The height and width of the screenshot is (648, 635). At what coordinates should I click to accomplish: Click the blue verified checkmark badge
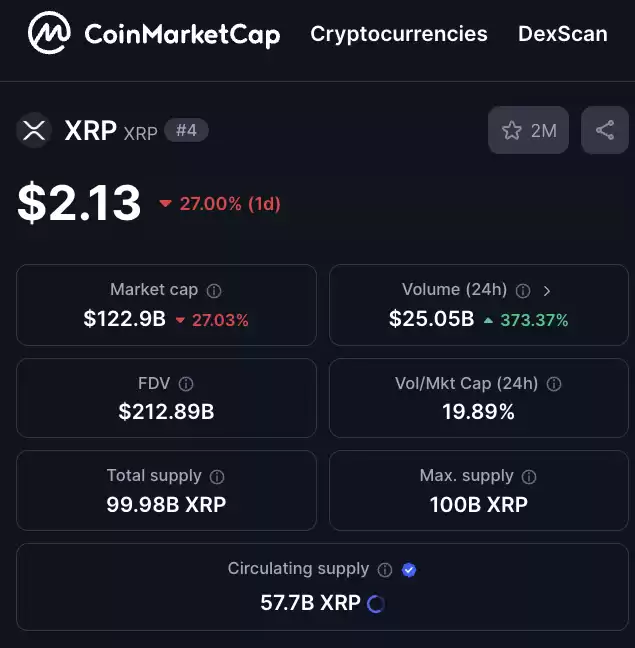[409, 570]
